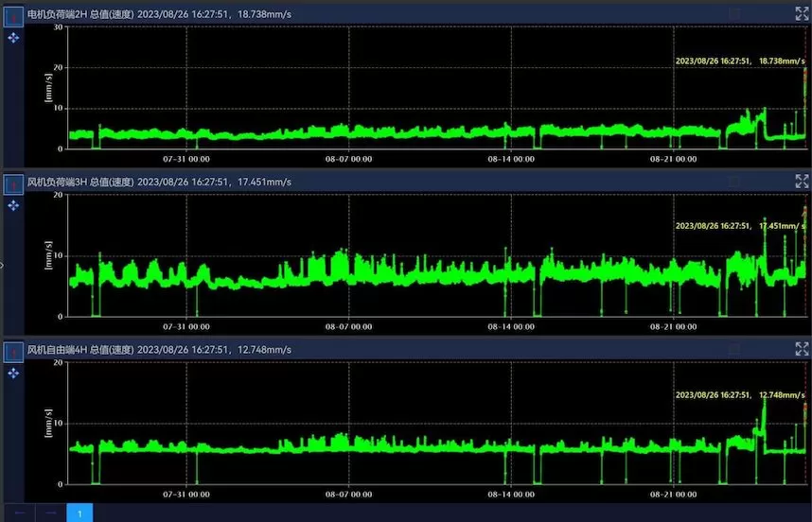812x522 pixels.
Task: Click the 08-14 00:00 axis label in top chart
Action: pyautogui.click(x=510, y=159)
